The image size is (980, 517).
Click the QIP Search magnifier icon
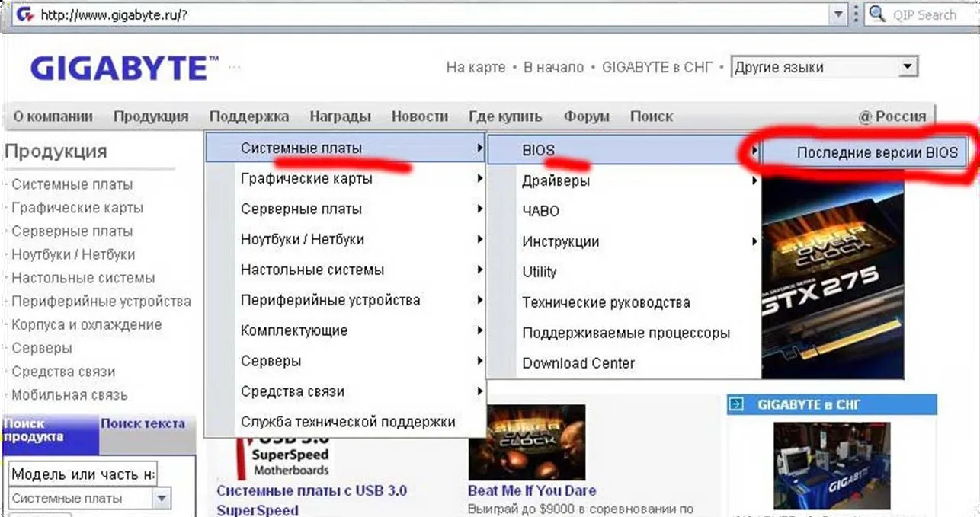877,14
